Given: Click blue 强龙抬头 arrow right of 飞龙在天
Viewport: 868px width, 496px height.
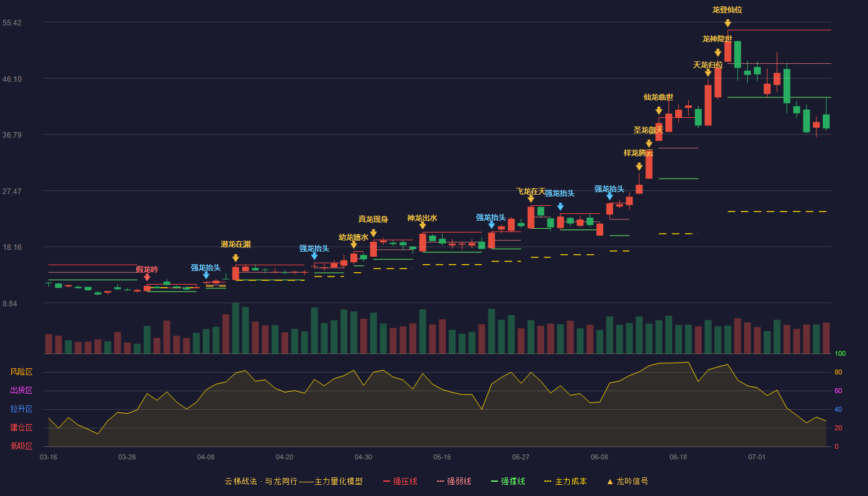Looking at the screenshot, I should [560, 206].
